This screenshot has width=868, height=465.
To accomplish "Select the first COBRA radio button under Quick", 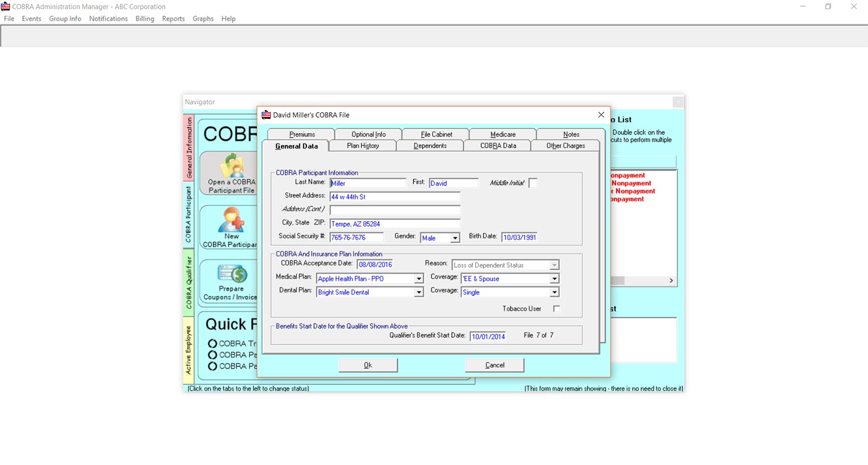I will (213, 344).
